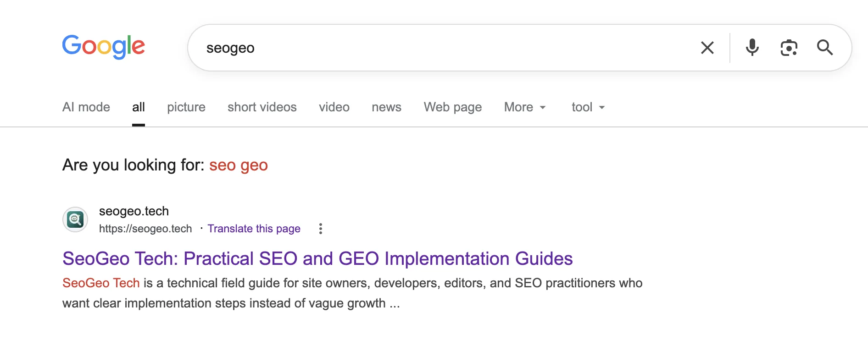The height and width of the screenshot is (340, 868).
Task: Open Google Lens image search
Action: (x=789, y=48)
